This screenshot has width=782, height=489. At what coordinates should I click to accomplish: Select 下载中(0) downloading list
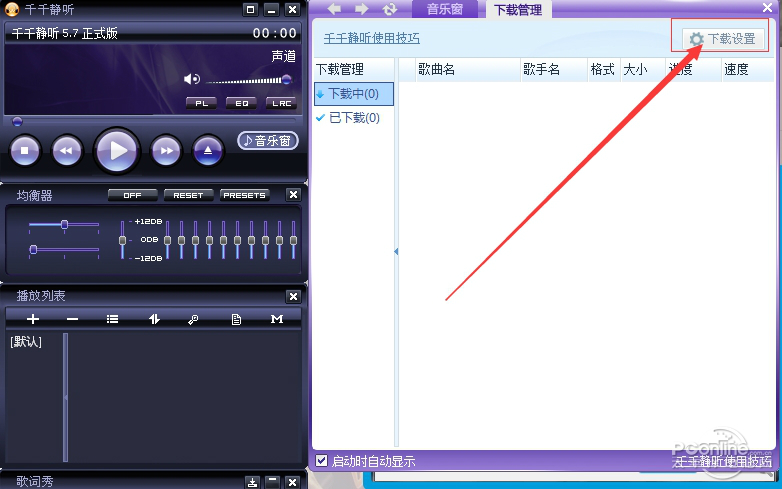click(354, 94)
